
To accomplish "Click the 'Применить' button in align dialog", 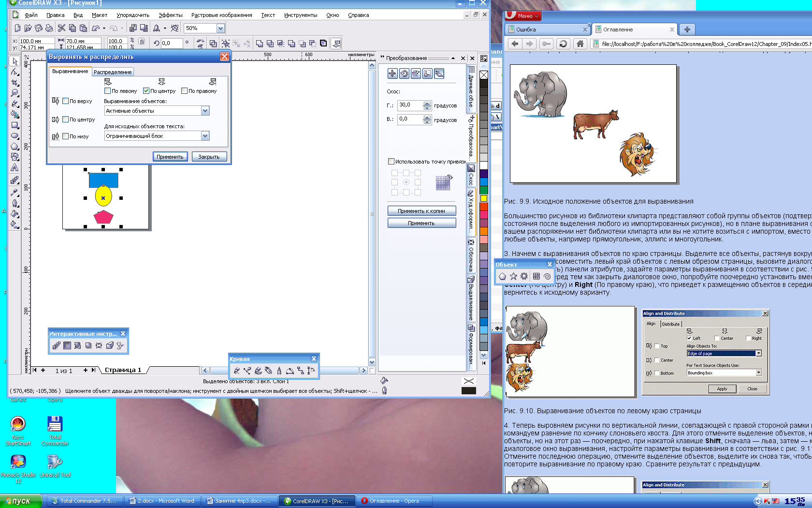I will 170,157.
